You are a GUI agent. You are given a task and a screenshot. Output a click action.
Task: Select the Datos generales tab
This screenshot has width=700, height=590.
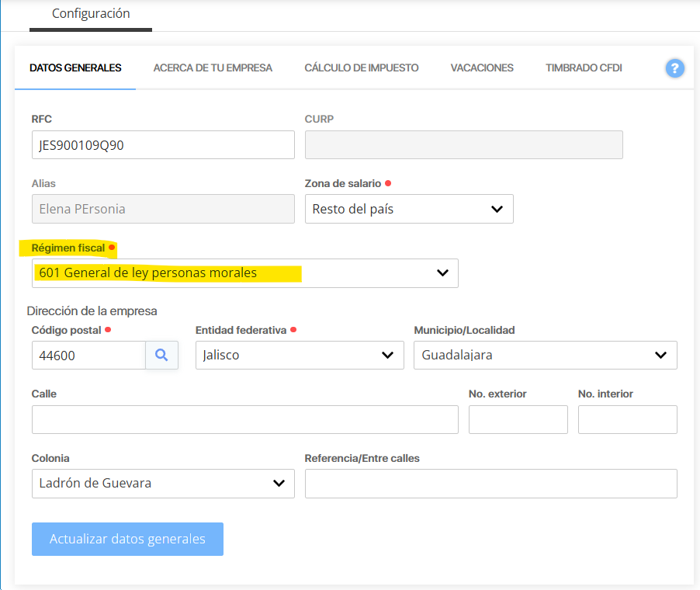point(75,68)
